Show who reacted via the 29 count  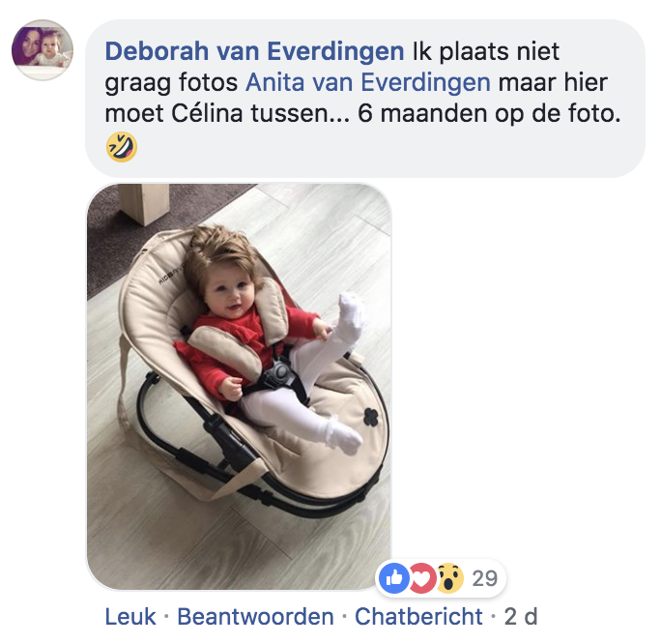point(485,578)
